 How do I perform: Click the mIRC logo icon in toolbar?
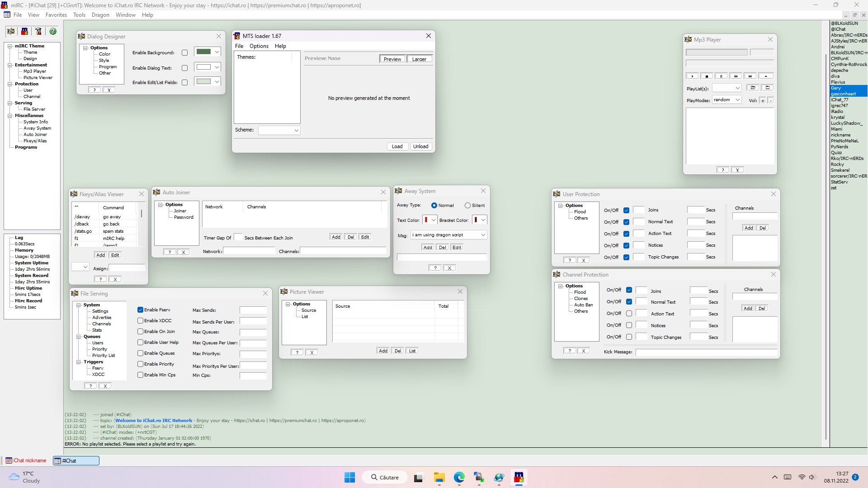(x=25, y=31)
